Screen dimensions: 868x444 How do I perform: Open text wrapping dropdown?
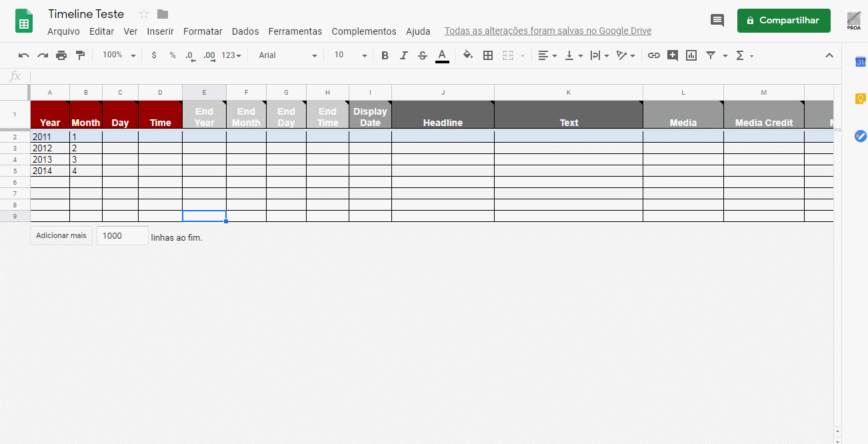[599, 55]
